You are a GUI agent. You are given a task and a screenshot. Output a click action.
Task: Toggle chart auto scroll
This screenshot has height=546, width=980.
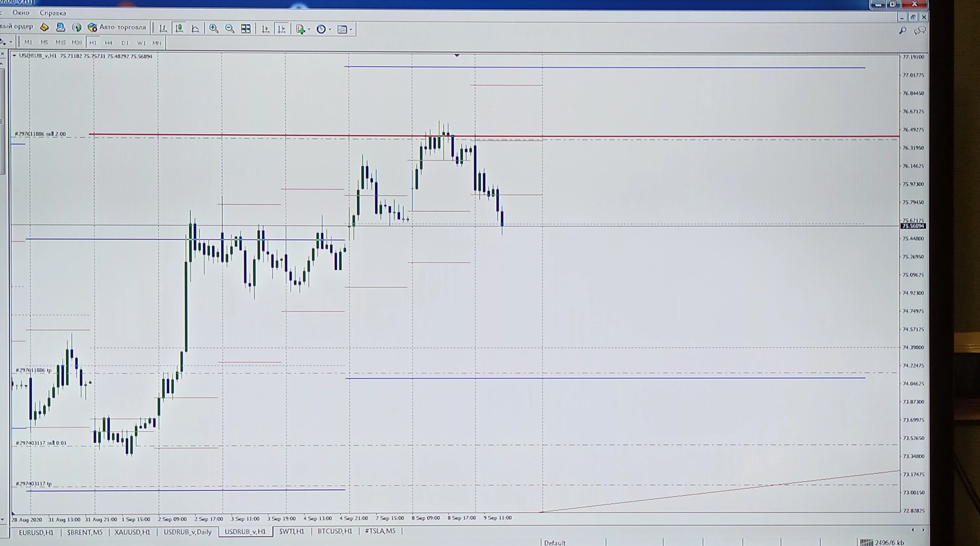tap(266, 29)
